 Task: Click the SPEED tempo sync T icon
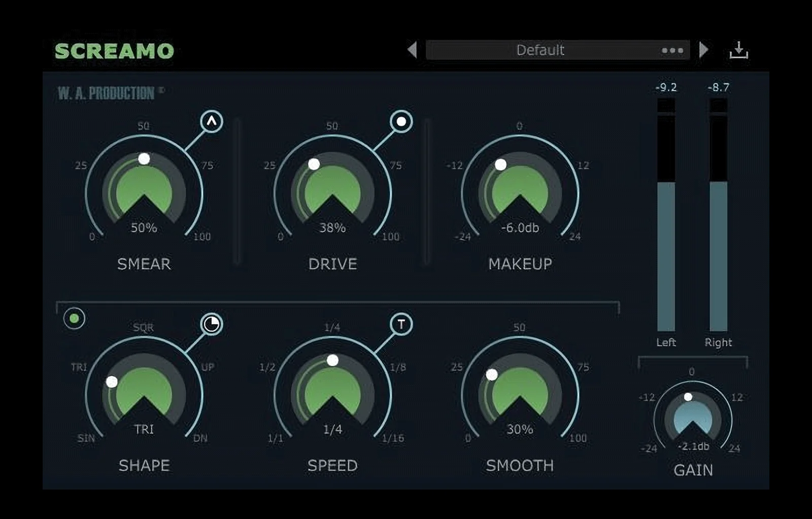pyautogui.click(x=401, y=324)
